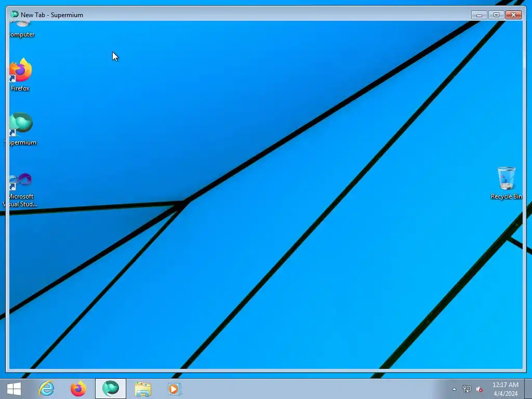This screenshot has width=532, height=399.
Task: Launch Firefox from the taskbar
Action: coord(78,389)
